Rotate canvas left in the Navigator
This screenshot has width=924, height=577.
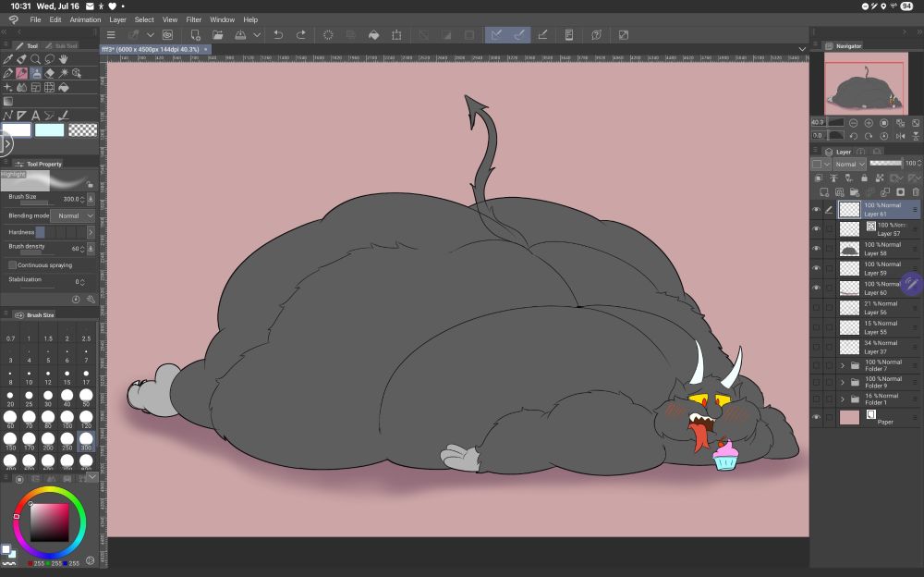[853, 136]
